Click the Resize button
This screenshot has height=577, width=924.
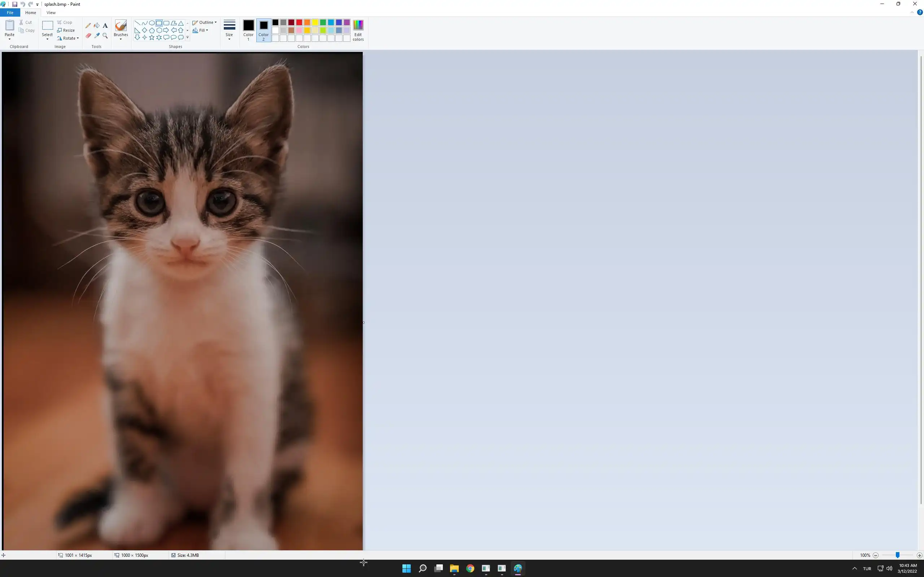66,30
